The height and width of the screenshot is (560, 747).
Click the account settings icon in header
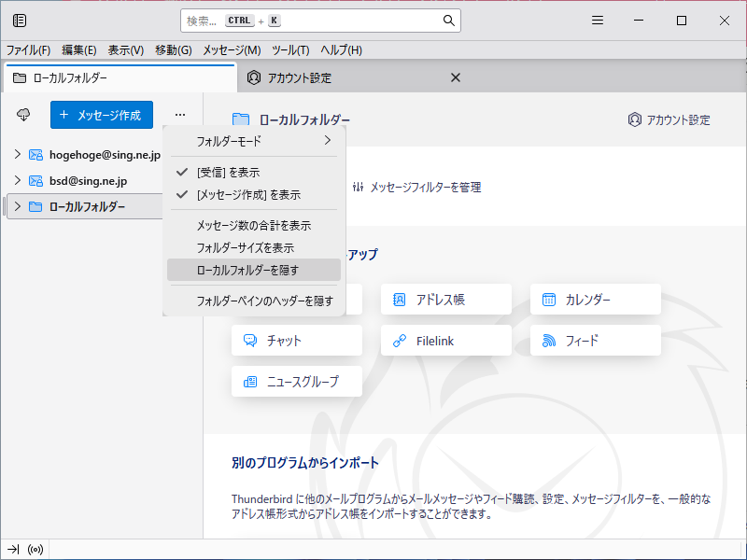pos(635,119)
